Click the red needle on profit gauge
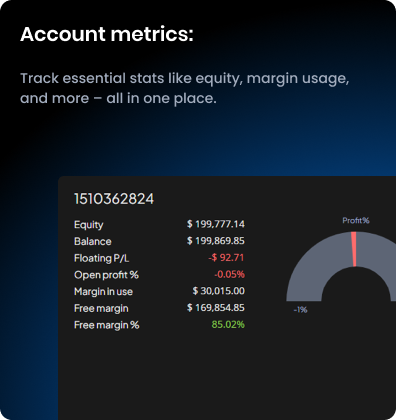Viewport: 396px width, 420px height. click(354, 249)
